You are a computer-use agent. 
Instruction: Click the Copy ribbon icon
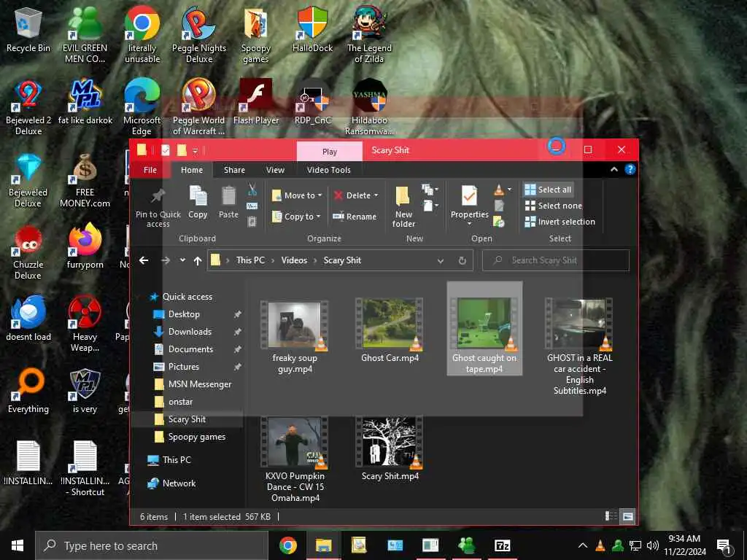point(198,202)
